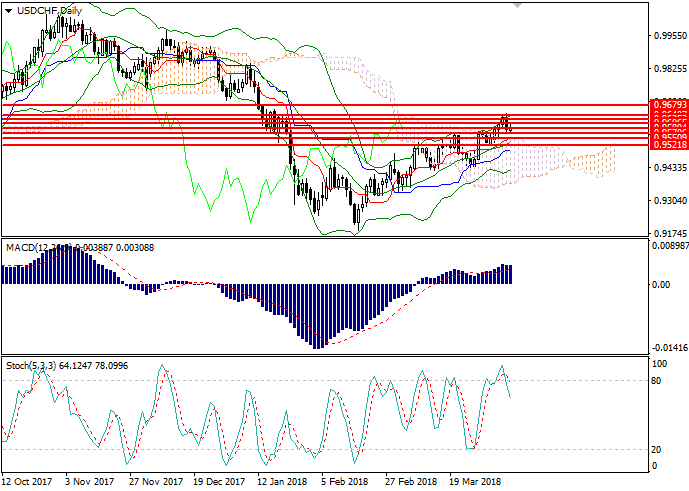
Task: Click the 19 Mar 2018 date label
Action: [474, 481]
